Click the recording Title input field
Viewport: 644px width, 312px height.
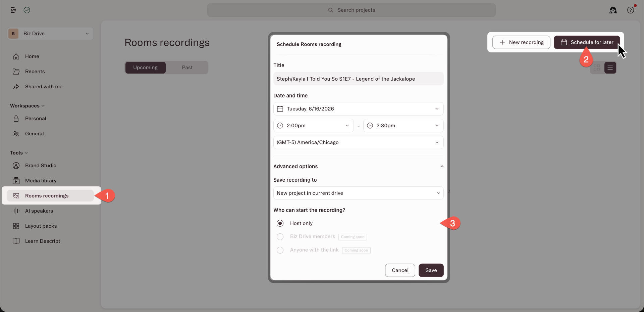pos(359,79)
